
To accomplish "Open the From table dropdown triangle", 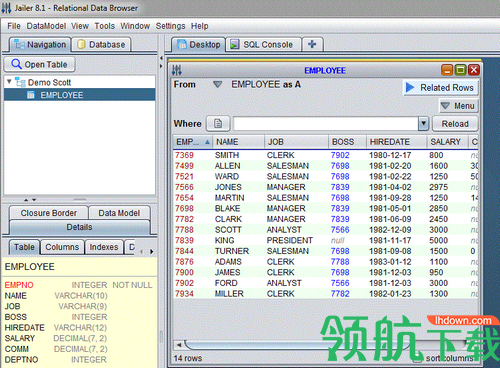I will [x=218, y=84].
